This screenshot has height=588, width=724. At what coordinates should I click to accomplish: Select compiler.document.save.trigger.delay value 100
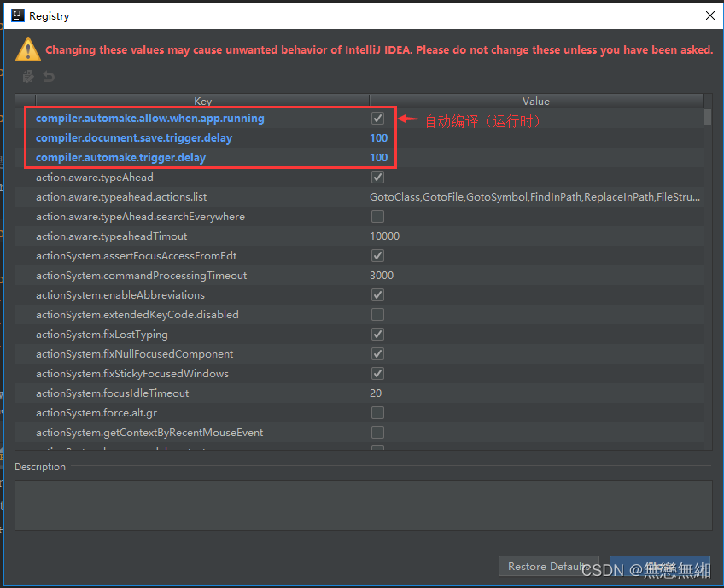[378, 138]
